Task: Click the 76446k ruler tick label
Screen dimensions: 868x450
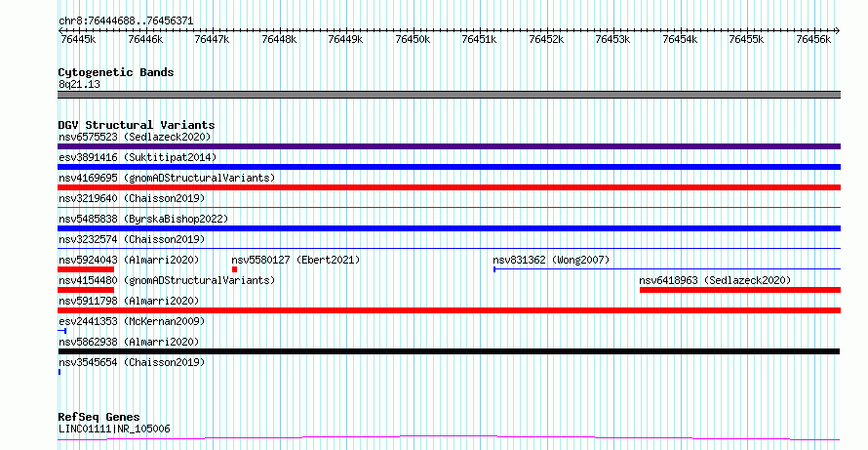Action: (x=145, y=39)
